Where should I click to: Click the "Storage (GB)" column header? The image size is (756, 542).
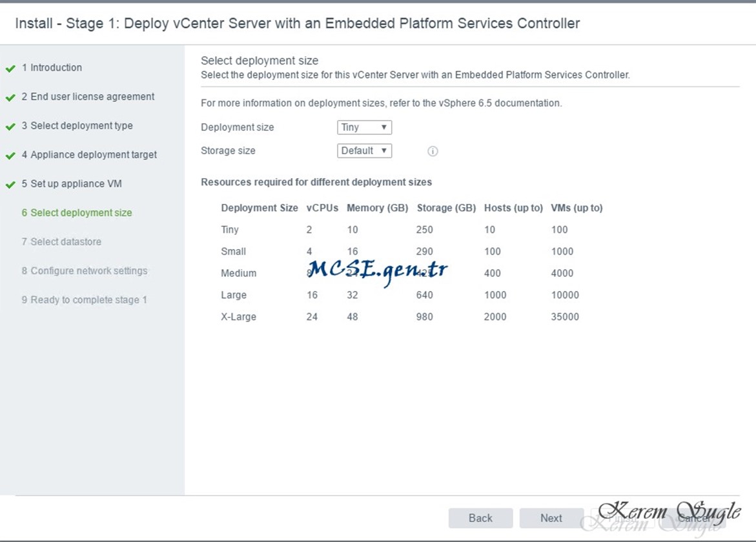[447, 208]
